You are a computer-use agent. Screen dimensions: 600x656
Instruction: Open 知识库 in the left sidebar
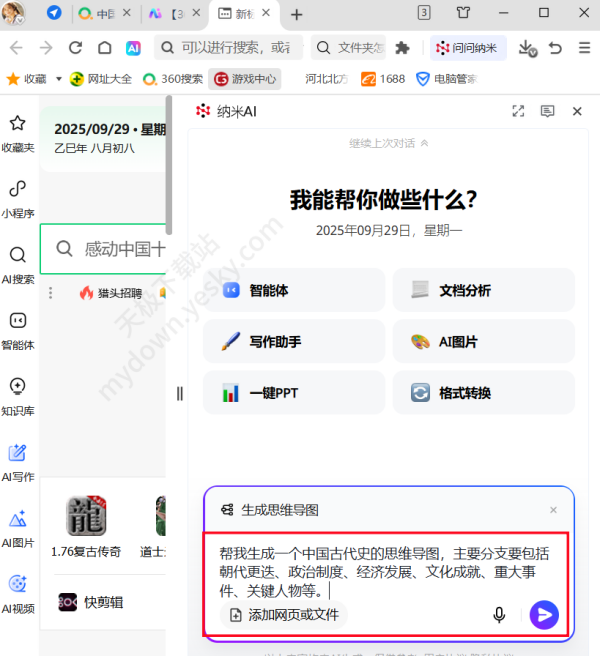[17, 394]
